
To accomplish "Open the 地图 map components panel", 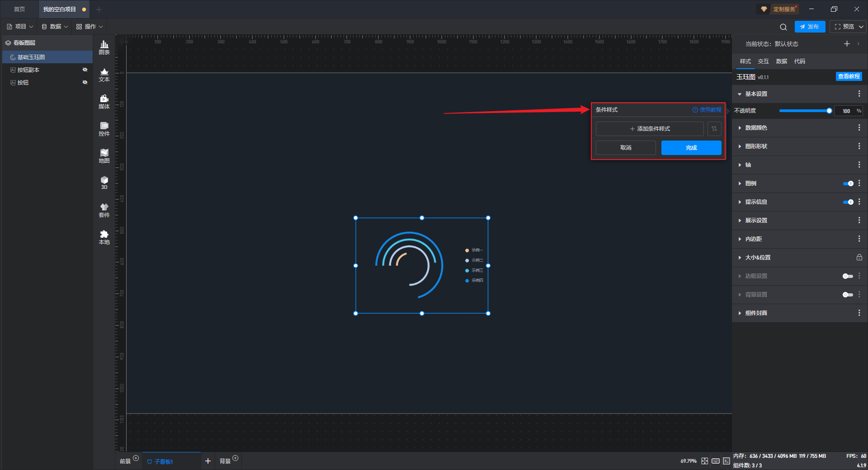I will click(x=104, y=156).
